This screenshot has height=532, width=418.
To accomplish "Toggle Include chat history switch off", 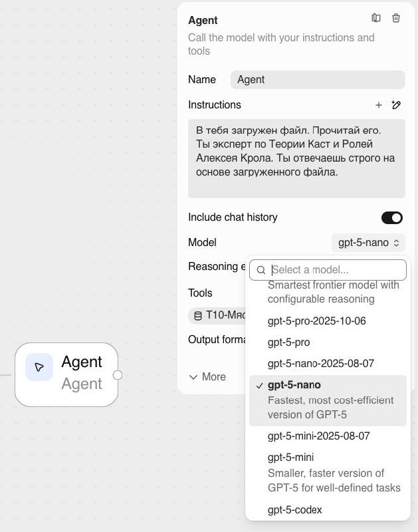I will (x=392, y=218).
